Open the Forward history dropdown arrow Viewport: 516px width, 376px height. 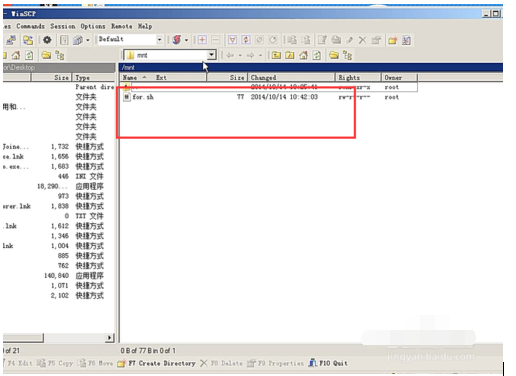click(260, 55)
